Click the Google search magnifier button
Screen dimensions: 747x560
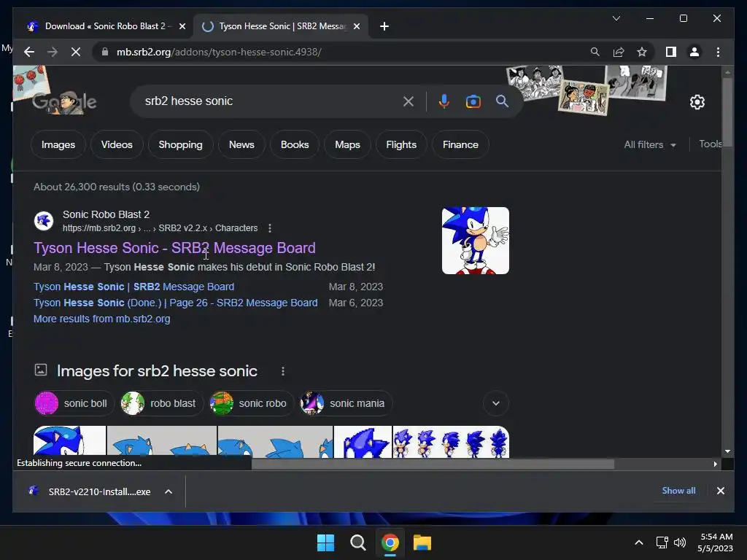tap(502, 101)
